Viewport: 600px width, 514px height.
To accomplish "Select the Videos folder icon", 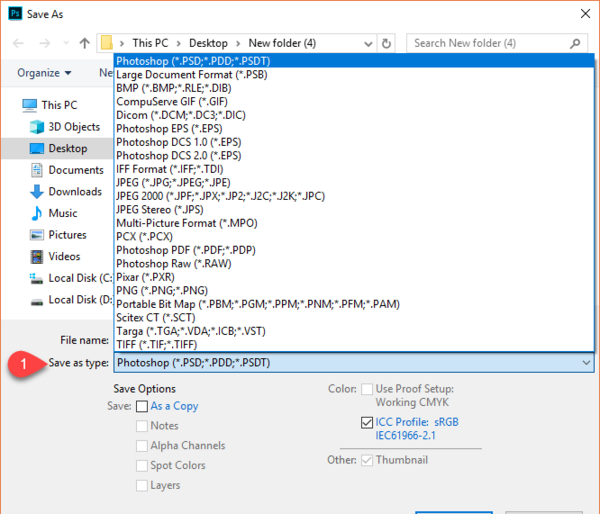I will click(x=37, y=256).
